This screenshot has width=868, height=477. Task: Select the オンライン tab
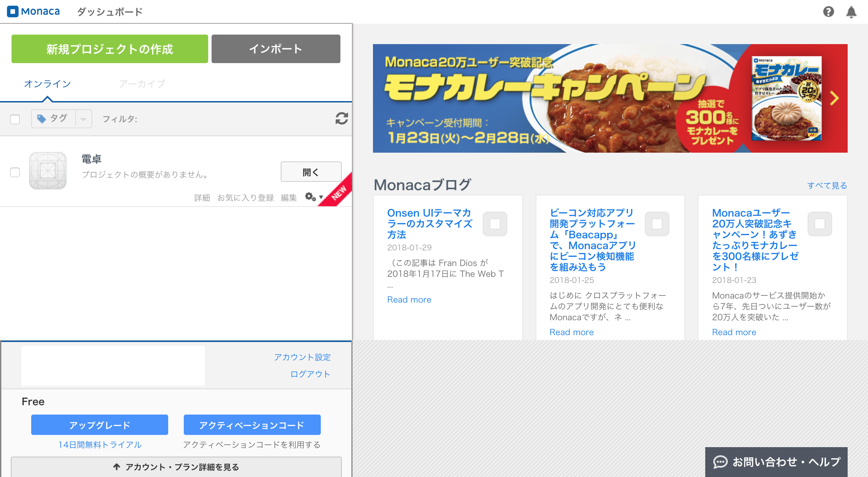tap(47, 84)
